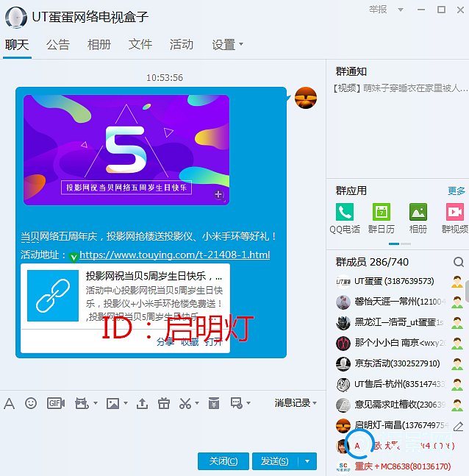Click UT蛋蛋 member avatar
The width and height of the screenshot is (469, 476).
[x=343, y=282]
